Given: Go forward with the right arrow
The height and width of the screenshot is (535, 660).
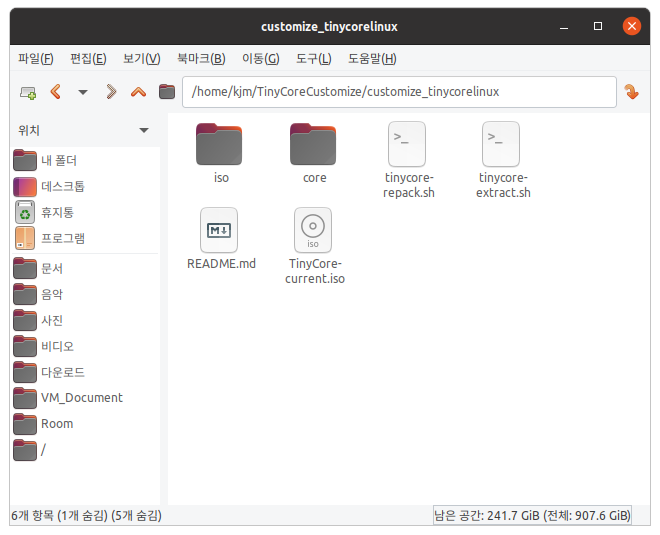Looking at the screenshot, I should (x=111, y=92).
